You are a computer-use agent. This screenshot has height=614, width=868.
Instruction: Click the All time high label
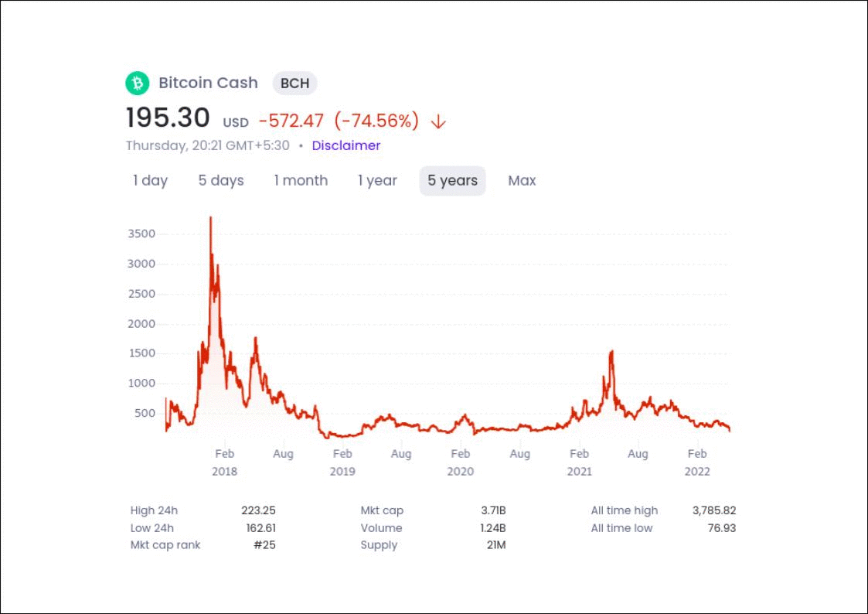625,510
